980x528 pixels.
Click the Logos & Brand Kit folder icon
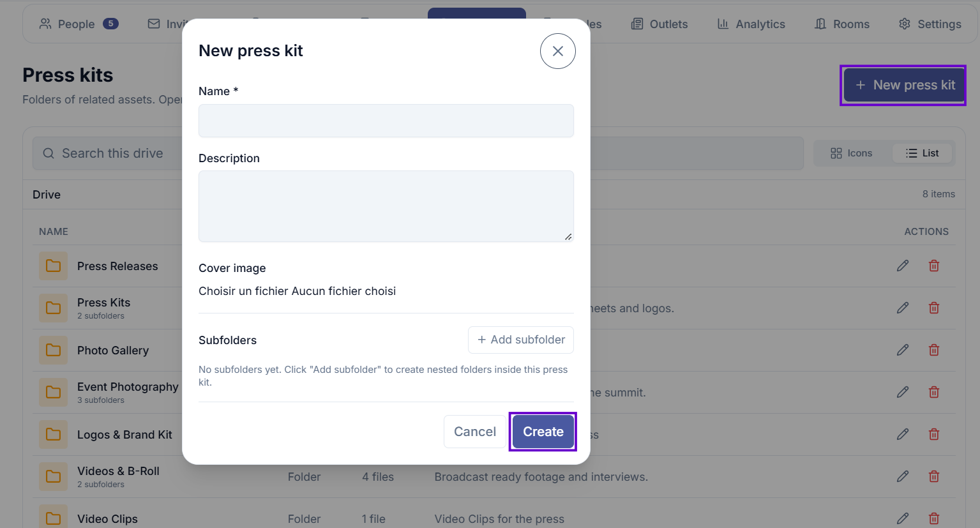click(x=53, y=434)
